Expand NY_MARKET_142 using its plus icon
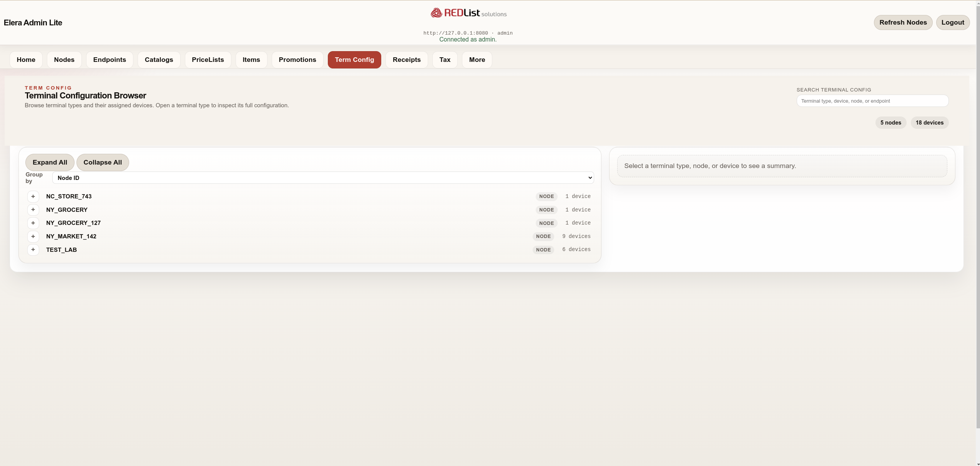Image resolution: width=980 pixels, height=466 pixels. click(x=33, y=236)
